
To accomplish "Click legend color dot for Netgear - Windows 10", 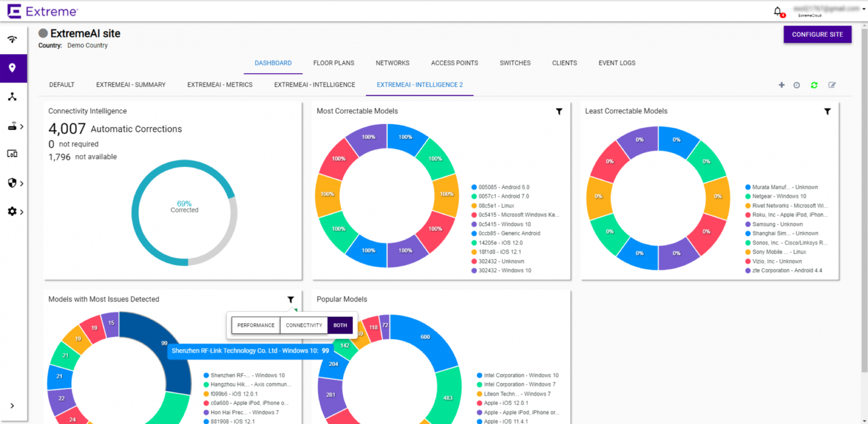I will [x=748, y=196].
